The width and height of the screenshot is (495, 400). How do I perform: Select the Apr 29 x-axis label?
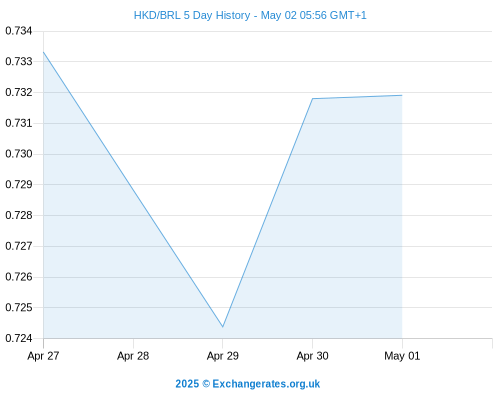[x=223, y=356]
